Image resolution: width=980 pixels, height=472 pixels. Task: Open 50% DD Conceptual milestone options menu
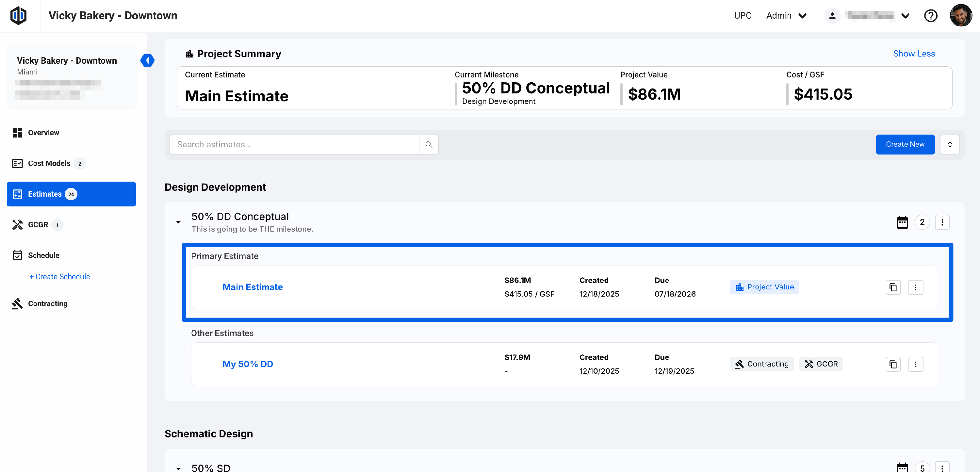(x=942, y=222)
